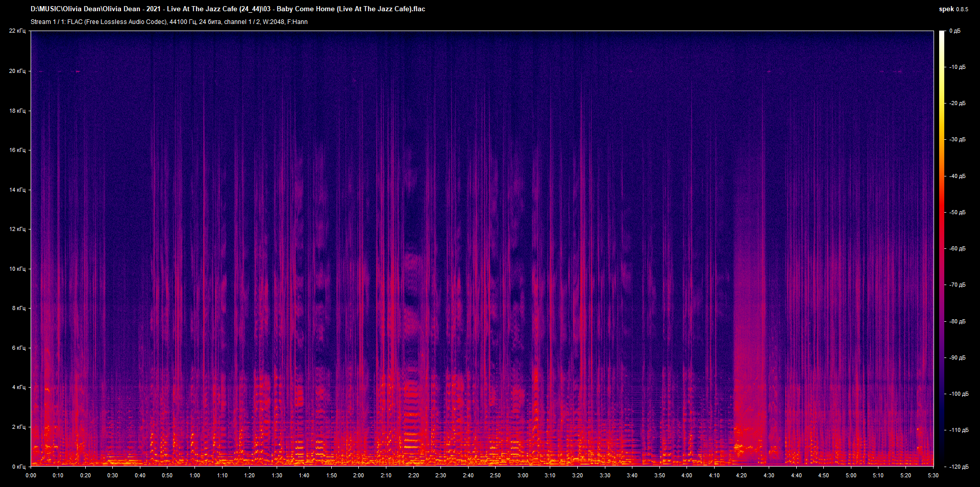Click the '16 кГц' frequency axis label
This screenshot has height=487, width=980.
pos(17,150)
